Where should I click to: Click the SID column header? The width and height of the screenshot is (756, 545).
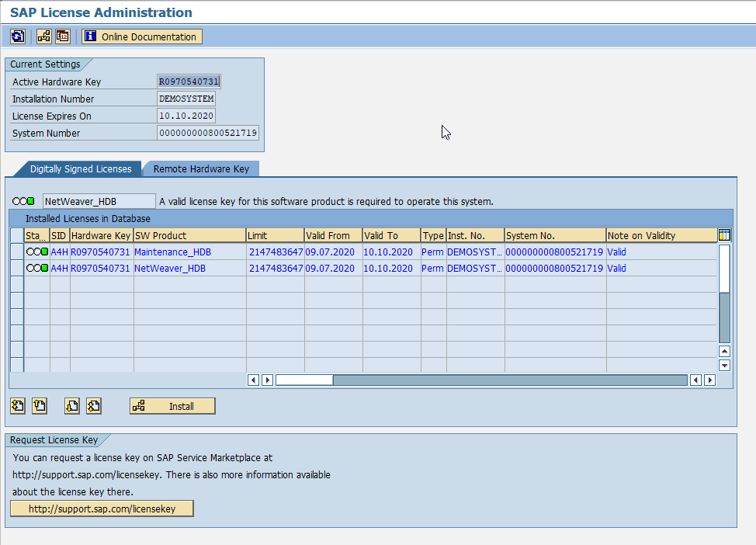[x=60, y=235]
